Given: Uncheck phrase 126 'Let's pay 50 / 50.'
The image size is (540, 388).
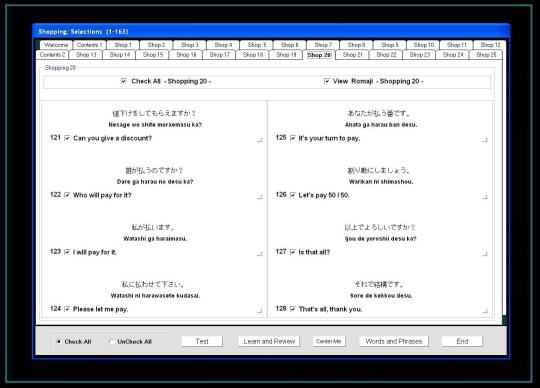Looking at the screenshot, I should click(x=293, y=195).
